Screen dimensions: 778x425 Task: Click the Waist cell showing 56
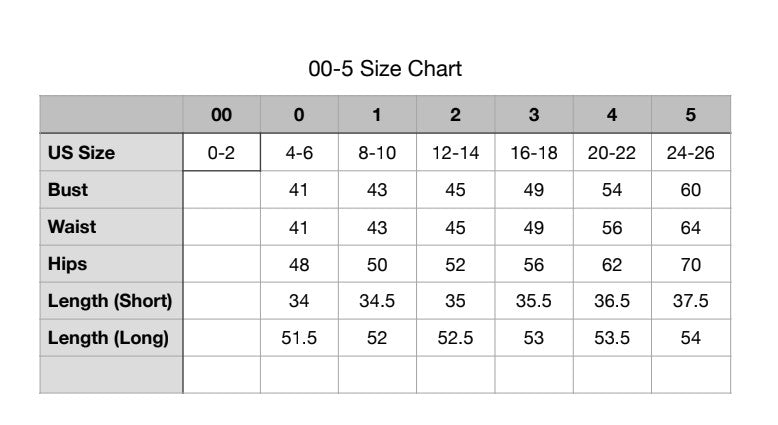click(612, 227)
